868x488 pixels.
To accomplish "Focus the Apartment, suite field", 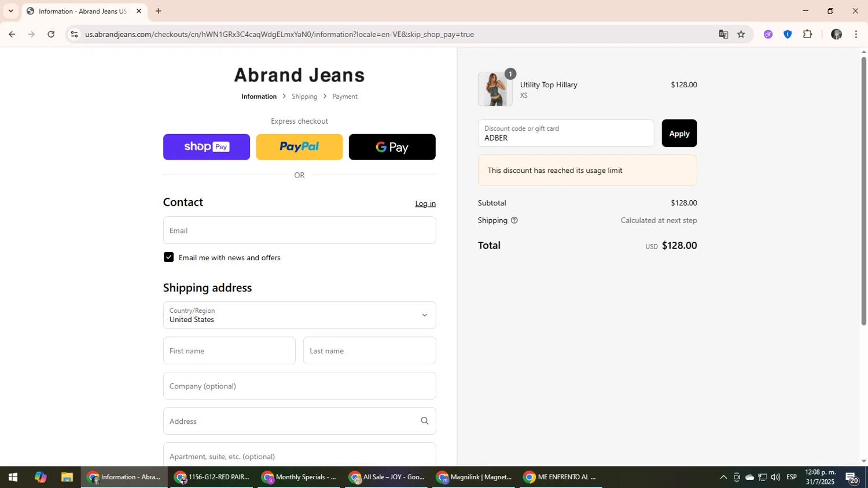I will (299, 454).
